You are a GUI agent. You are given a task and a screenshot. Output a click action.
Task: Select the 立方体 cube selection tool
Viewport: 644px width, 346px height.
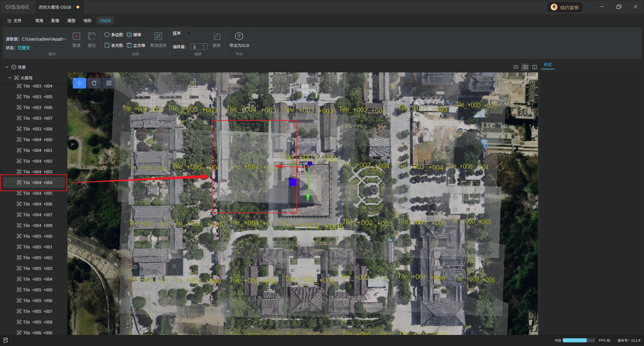click(136, 45)
